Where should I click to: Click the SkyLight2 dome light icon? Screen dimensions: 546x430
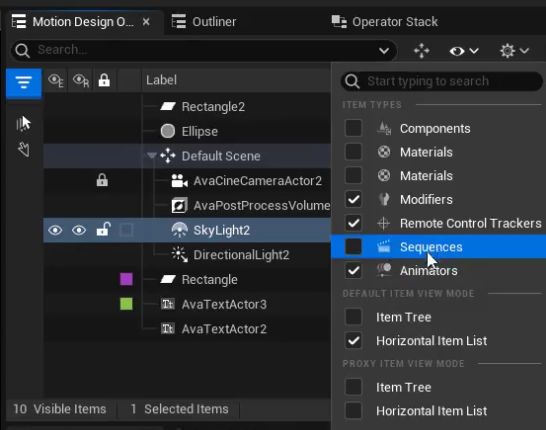179,230
